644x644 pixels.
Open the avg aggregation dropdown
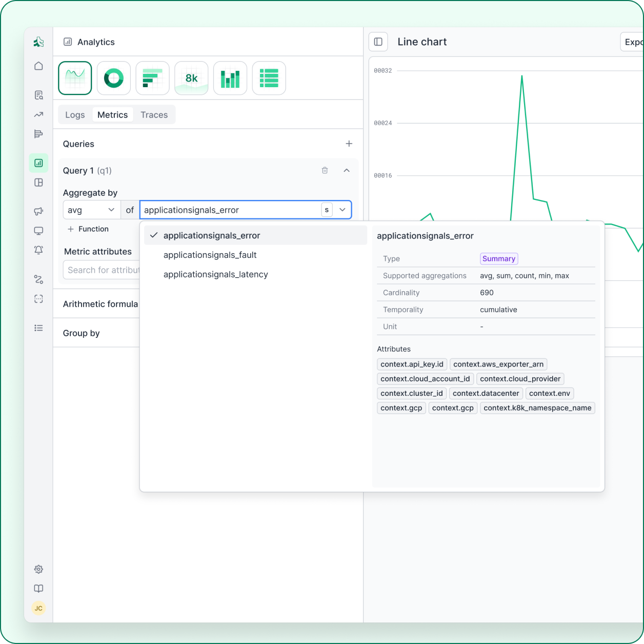tap(91, 210)
